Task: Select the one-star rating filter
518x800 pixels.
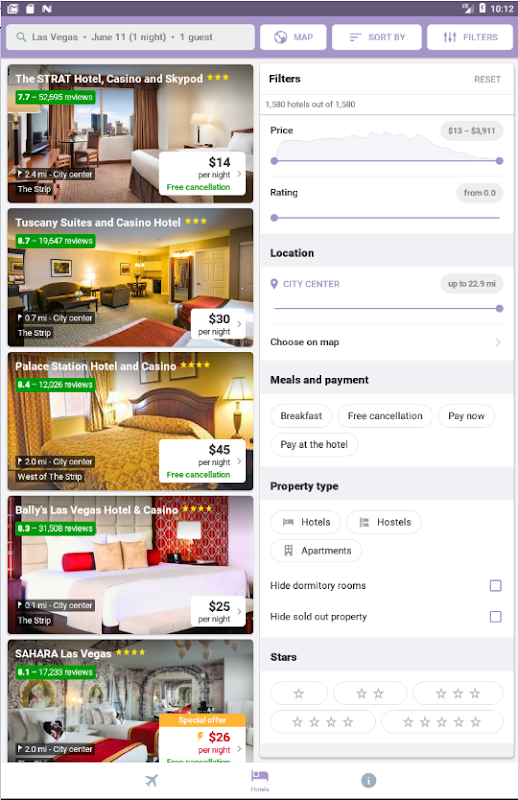Action: [299, 693]
